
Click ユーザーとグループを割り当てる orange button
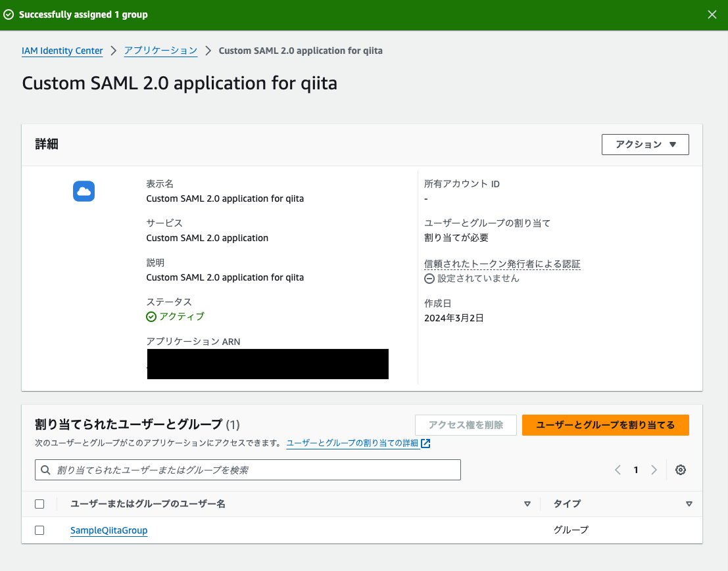(x=606, y=425)
